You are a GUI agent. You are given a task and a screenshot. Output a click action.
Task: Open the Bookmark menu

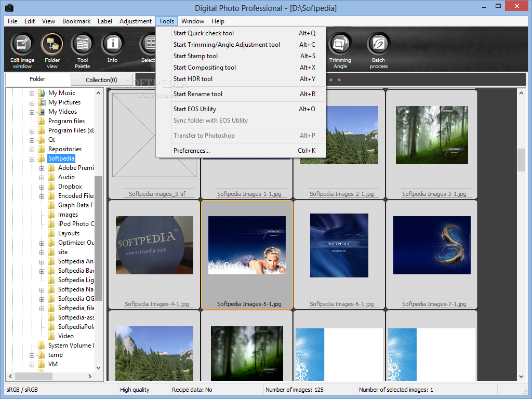click(x=76, y=21)
